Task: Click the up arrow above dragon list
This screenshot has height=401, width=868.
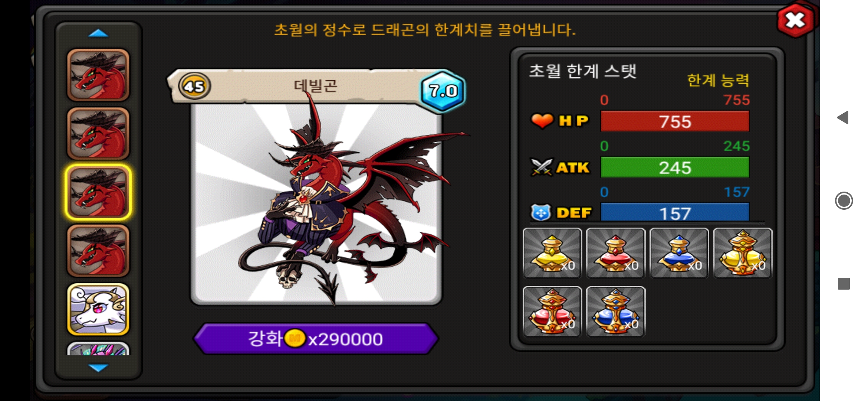Action: (98, 33)
